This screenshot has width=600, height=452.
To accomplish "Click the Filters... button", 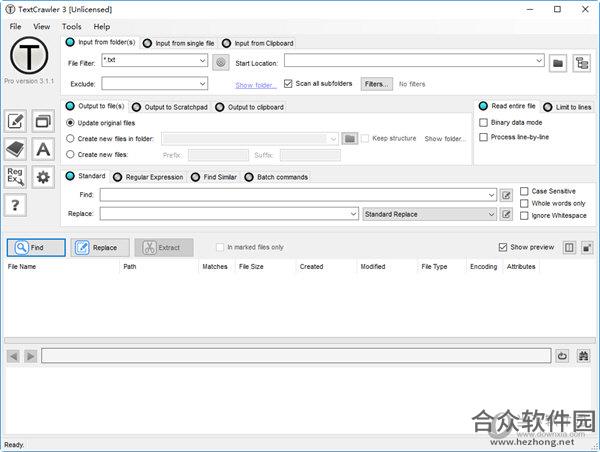I will point(377,84).
